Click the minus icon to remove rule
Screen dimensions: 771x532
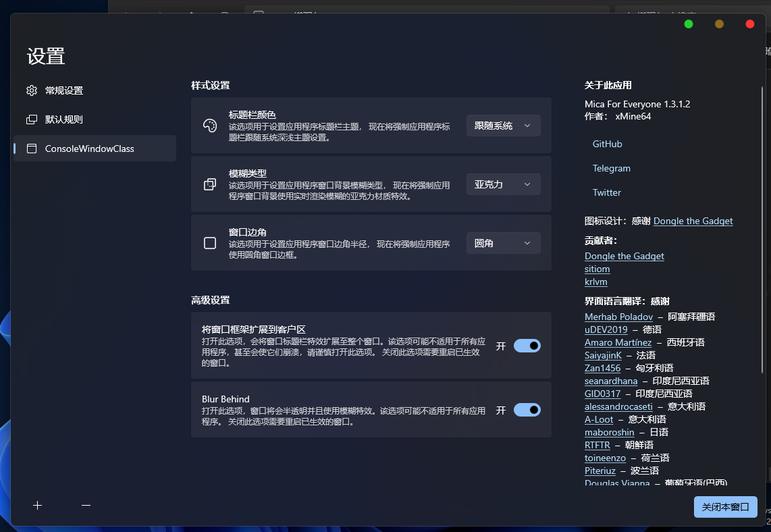[x=86, y=505]
